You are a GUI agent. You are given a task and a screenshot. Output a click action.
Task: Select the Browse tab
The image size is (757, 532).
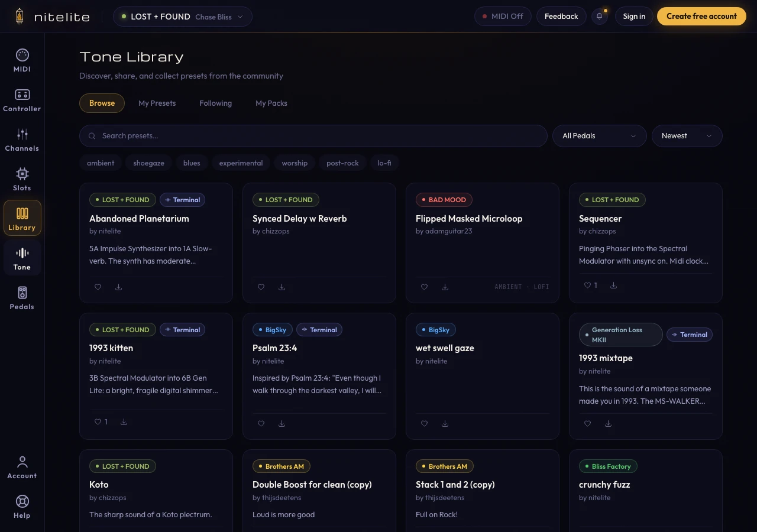tap(102, 103)
